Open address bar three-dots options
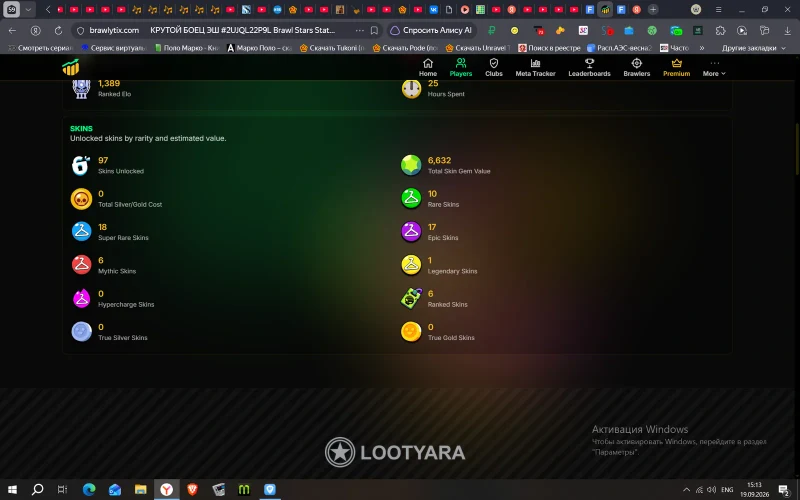 359,31
